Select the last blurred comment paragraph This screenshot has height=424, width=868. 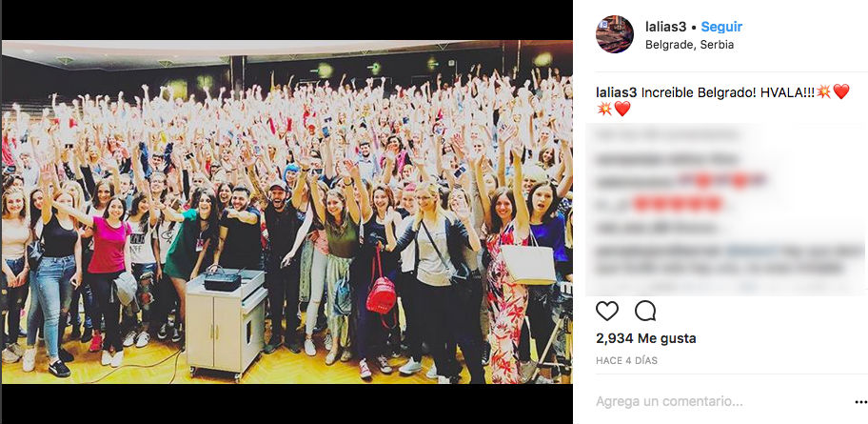(x=728, y=260)
